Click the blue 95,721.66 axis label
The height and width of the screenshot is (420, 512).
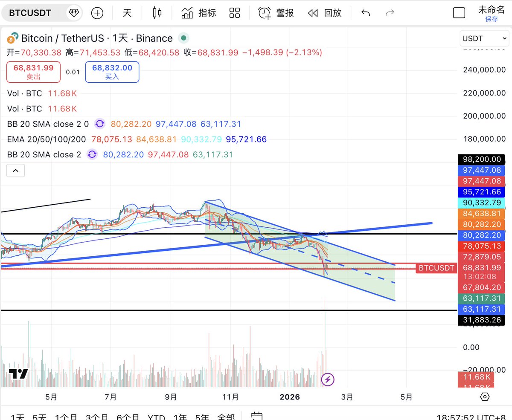click(482, 192)
